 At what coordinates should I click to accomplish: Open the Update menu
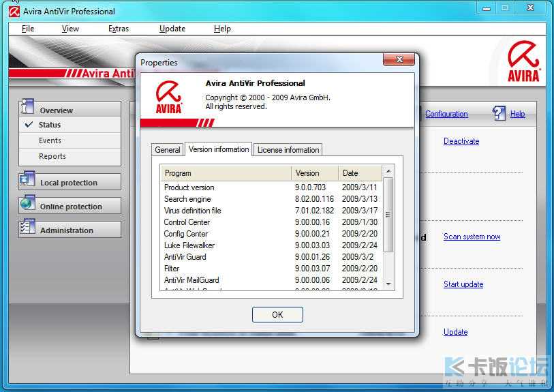[x=172, y=29]
